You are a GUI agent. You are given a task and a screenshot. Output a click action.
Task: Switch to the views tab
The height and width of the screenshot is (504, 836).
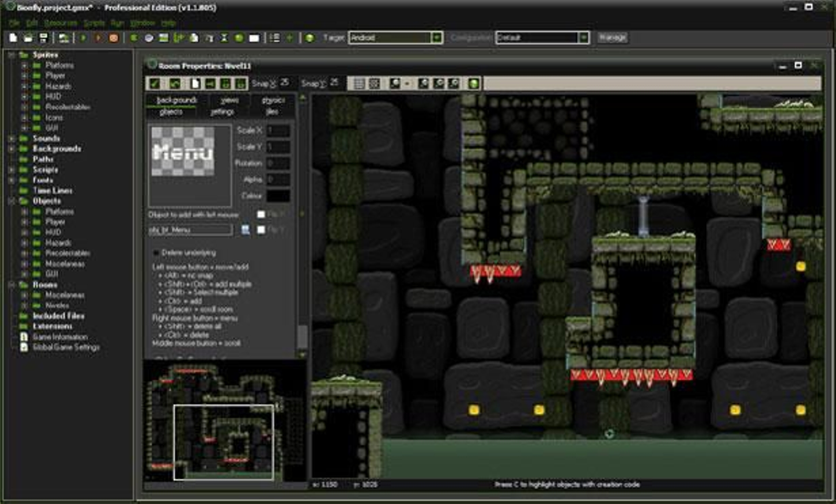point(229,100)
